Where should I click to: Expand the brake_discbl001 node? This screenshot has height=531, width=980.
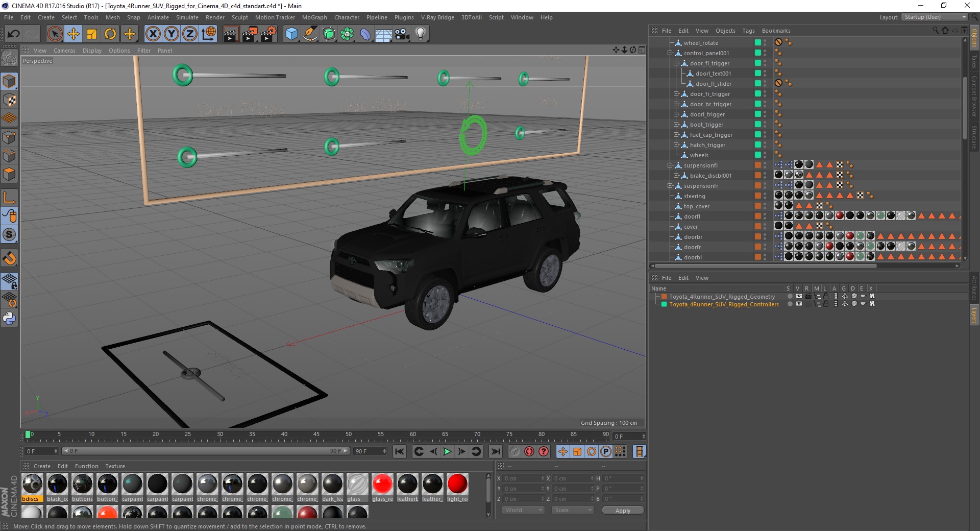tap(676, 176)
